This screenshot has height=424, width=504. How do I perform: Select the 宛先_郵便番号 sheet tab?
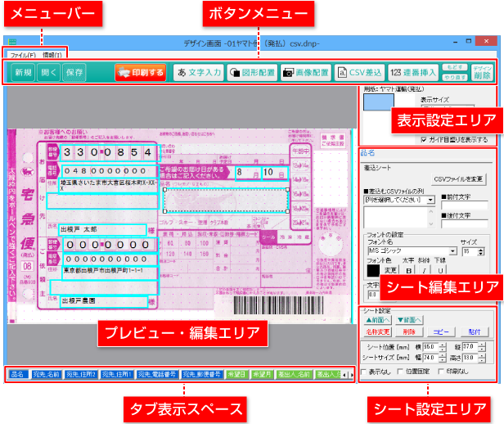(x=201, y=375)
